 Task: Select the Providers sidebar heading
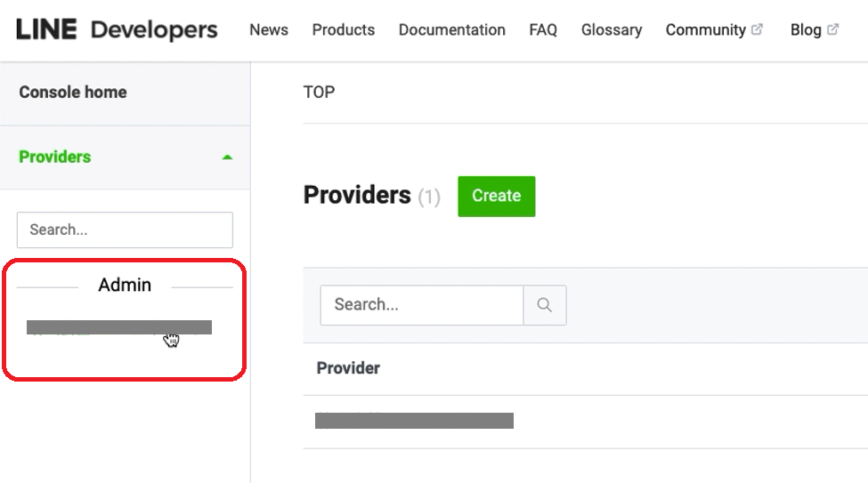[x=55, y=157]
